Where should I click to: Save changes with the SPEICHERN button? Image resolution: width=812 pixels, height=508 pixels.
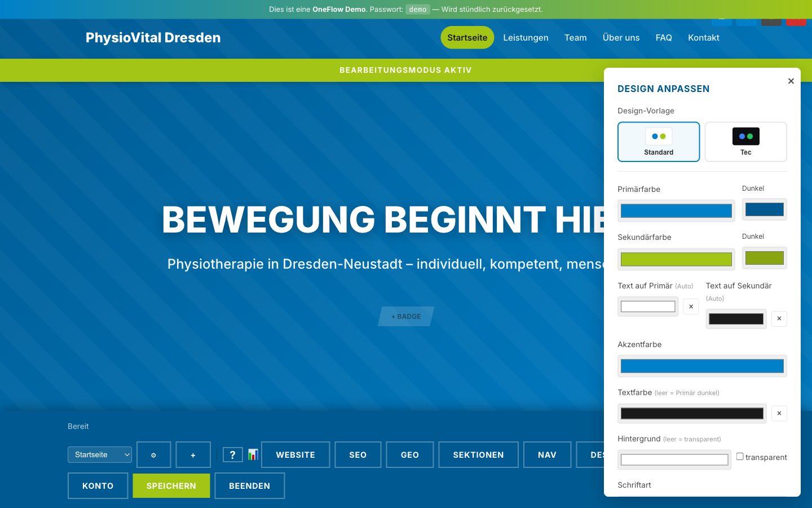tap(171, 485)
